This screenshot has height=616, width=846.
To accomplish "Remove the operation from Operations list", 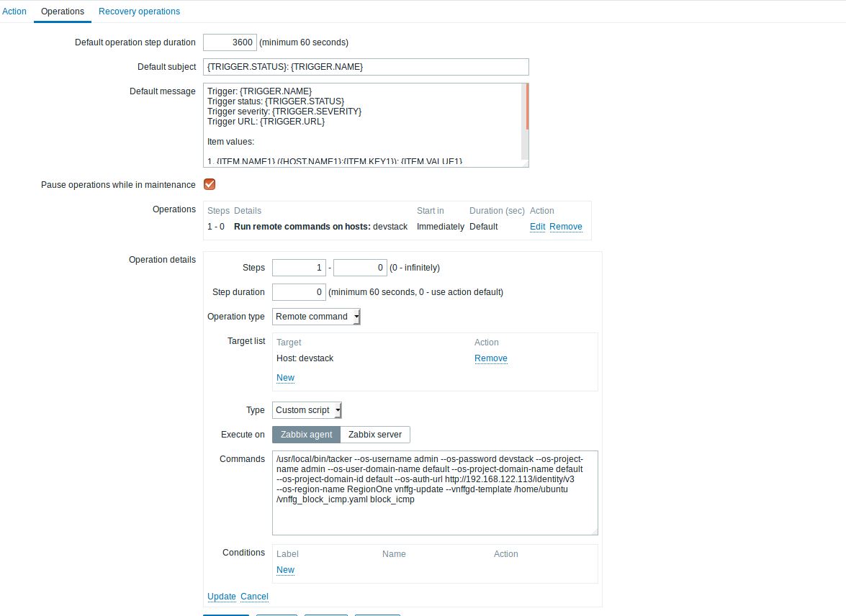I will tap(566, 227).
